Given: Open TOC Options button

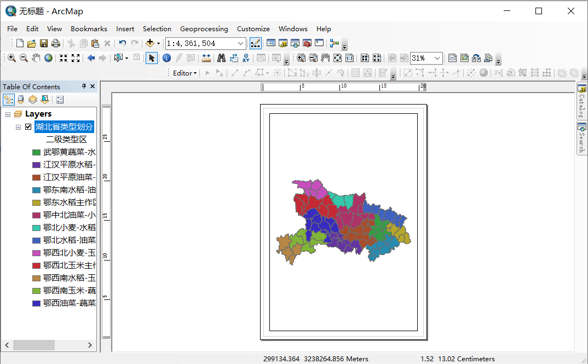Looking at the screenshot, I should [60, 100].
